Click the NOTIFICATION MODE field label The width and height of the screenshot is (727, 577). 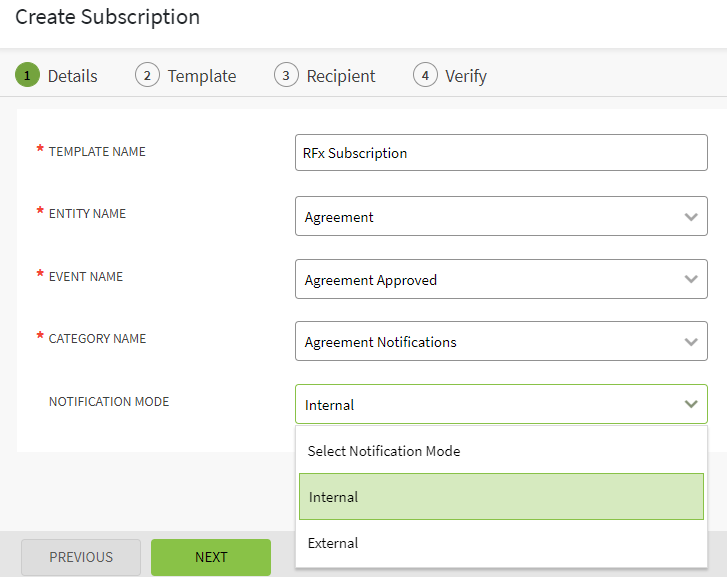tap(109, 401)
